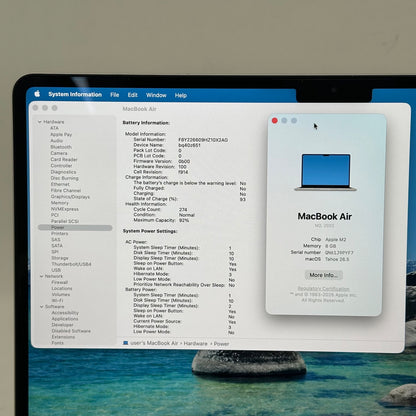416x416 pixels.
Task: Select SAS in the sidebar
Action: [56, 240]
